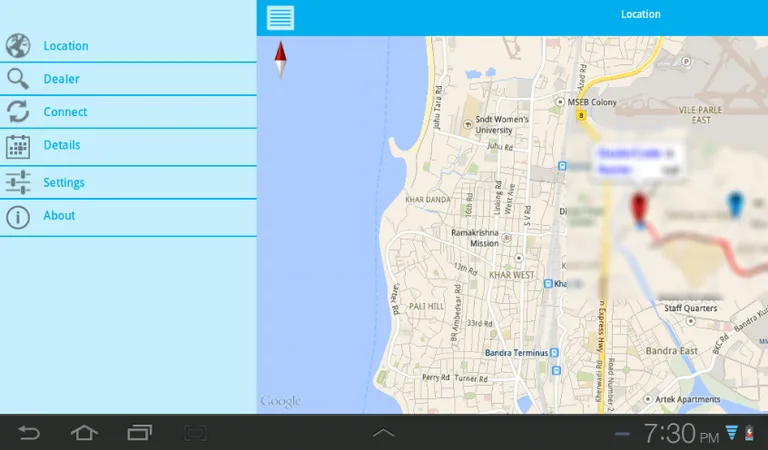Tap the Perry Rd label on map
The height and width of the screenshot is (450, 768).
[x=436, y=377]
